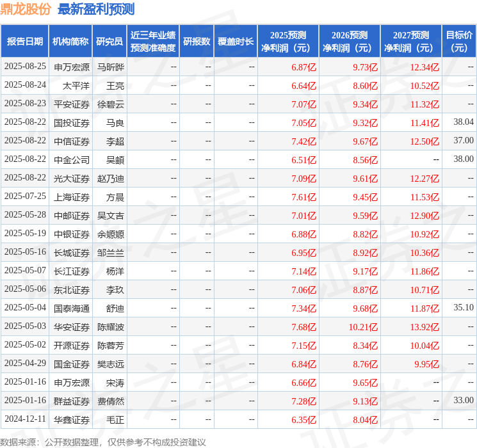477x448 pixels.
Task: Click 8.56亿 2026 forecast value
Action: pos(366,160)
